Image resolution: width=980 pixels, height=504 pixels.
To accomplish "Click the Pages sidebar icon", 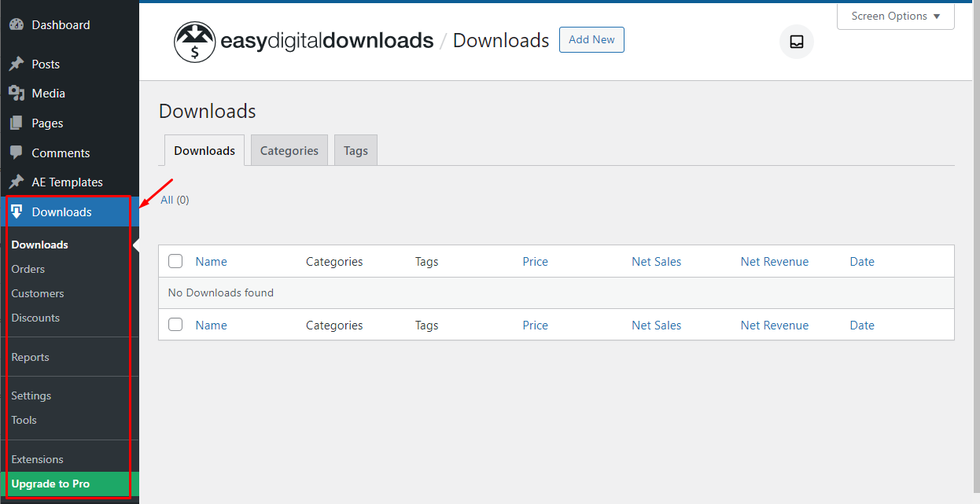I will (x=17, y=123).
